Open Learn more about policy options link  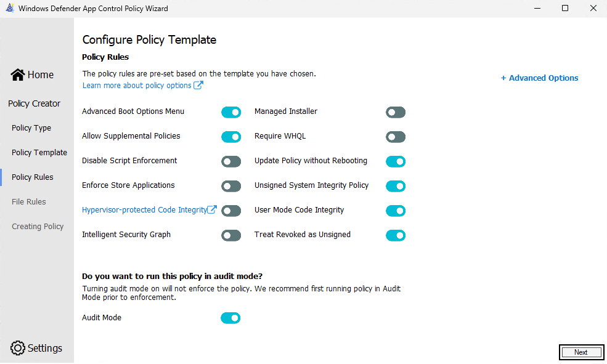coord(137,86)
